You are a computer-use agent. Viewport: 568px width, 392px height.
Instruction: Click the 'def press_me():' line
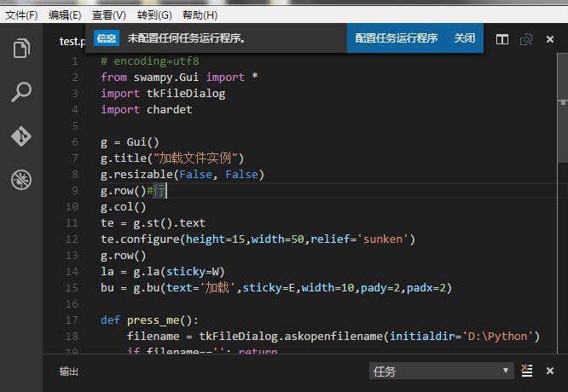pos(149,320)
